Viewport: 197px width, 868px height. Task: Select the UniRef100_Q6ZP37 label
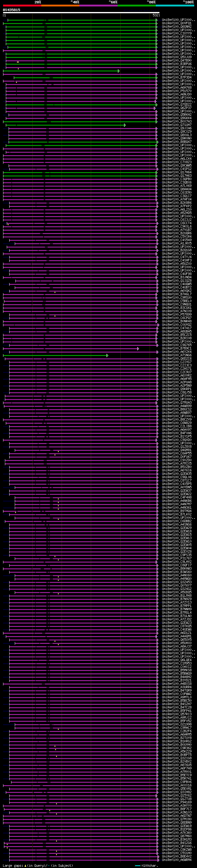[x=177, y=108]
